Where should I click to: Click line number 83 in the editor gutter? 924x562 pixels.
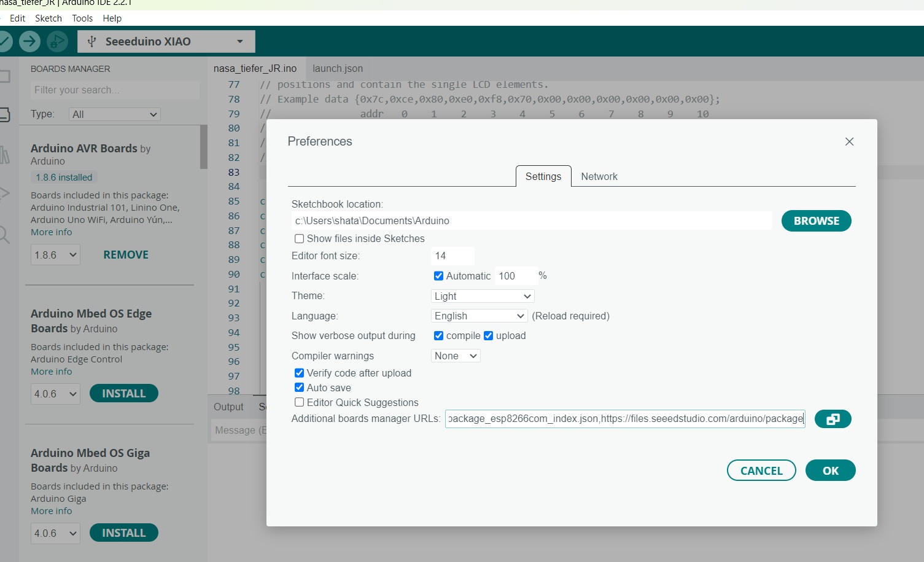pos(234,172)
